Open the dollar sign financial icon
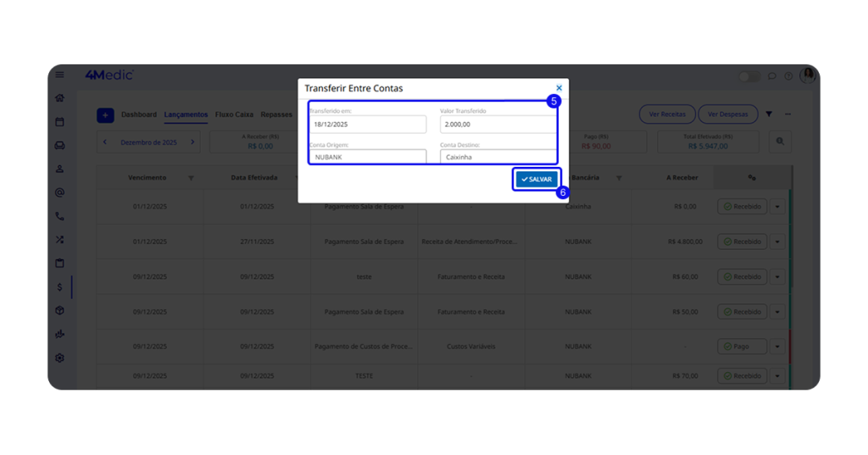The width and height of the screenshot is (868, 455). [59, 287]
